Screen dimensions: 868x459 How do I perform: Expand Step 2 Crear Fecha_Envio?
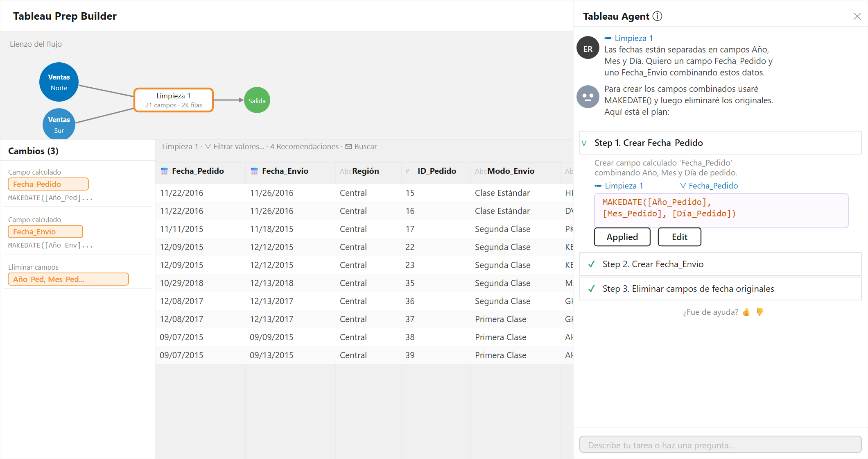click(x=721, y=264)
